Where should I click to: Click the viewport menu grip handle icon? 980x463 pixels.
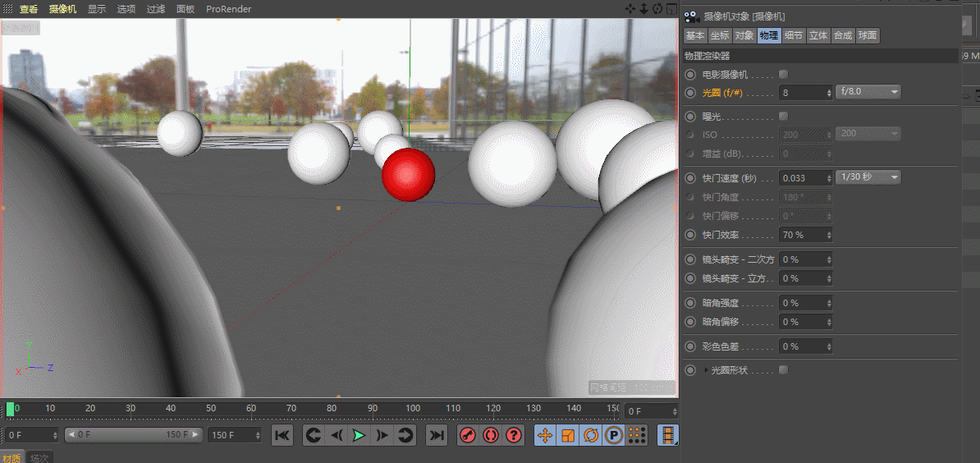click(x=7, y=9)
